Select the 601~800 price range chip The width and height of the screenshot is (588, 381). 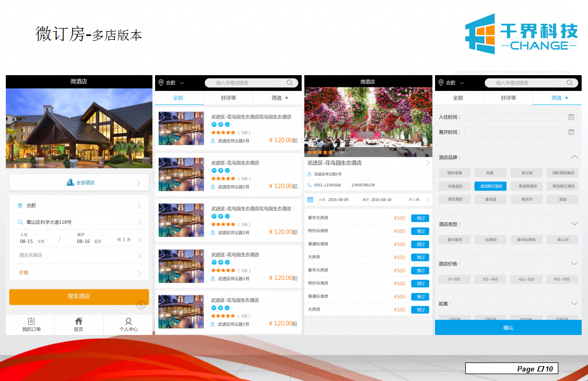click(x=563, y=279)
